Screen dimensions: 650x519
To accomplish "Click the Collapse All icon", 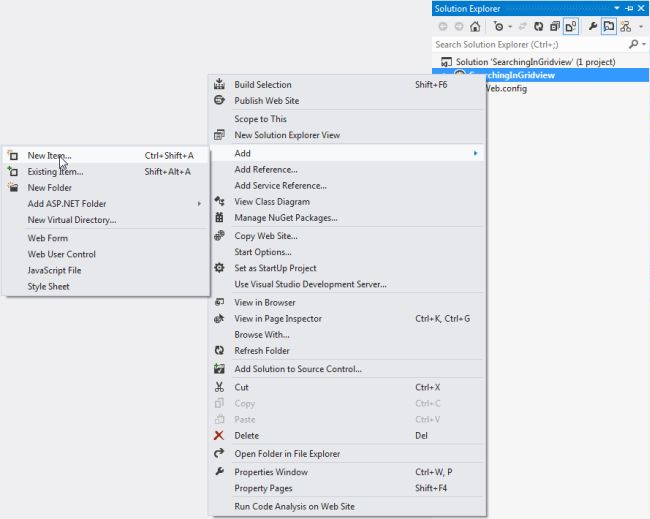I will click(x=555, y=27).
